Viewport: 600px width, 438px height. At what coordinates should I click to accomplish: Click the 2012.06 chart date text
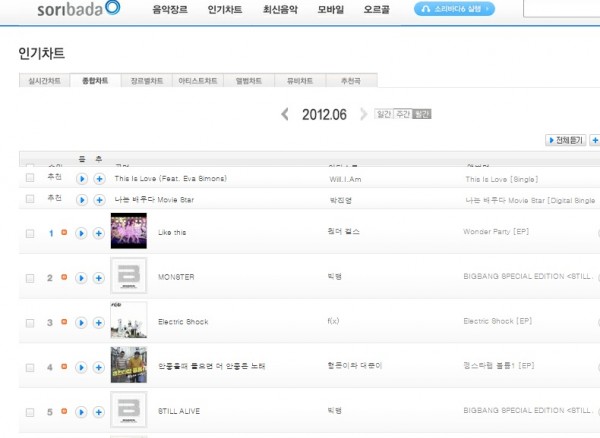coord(324,114)
